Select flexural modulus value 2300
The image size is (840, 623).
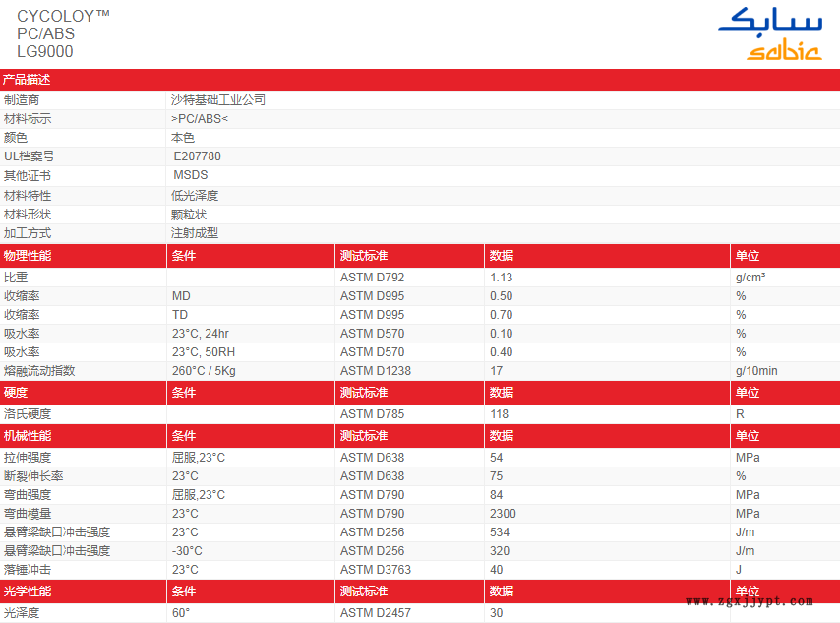click(503, 514)
